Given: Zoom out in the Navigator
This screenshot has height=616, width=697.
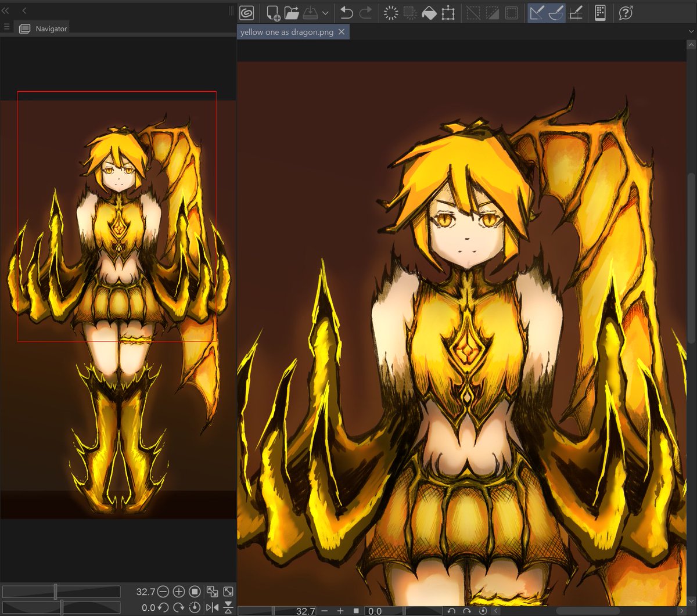Looking at the screenshot, I should (163, 592).
